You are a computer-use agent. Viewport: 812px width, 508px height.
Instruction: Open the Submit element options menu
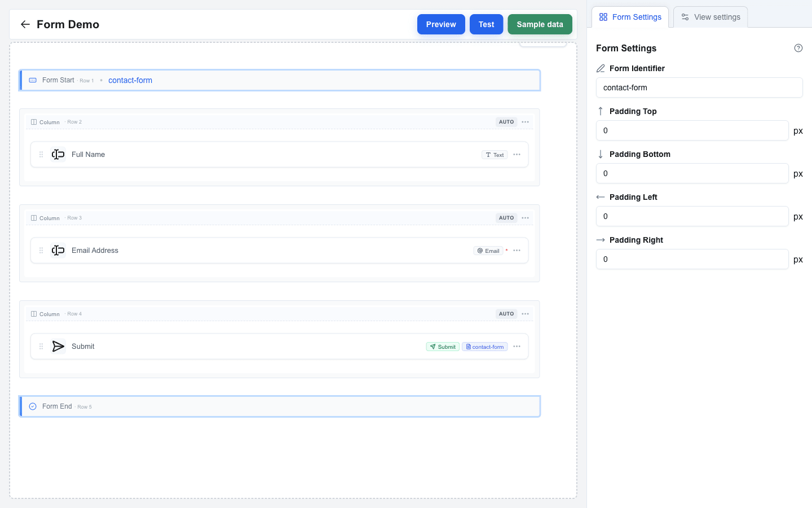517,347
